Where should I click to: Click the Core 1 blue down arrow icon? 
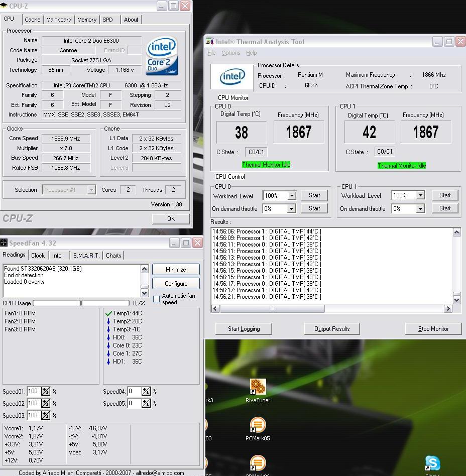point(108,353)
